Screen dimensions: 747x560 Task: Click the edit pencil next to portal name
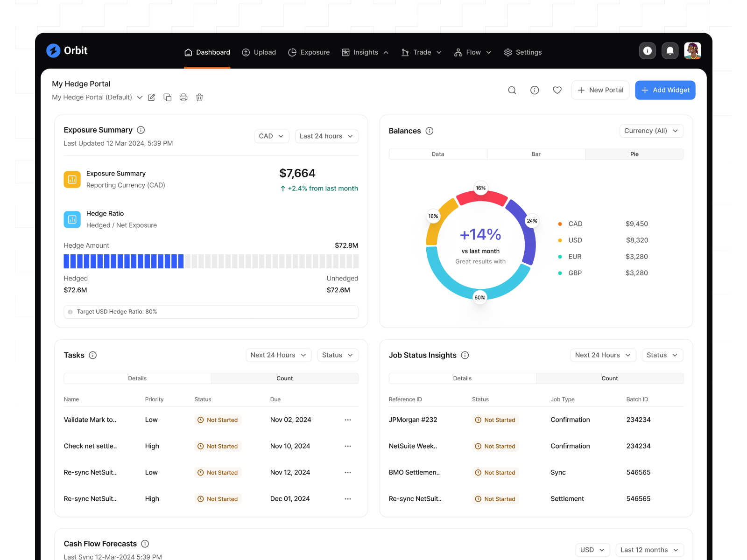pos(151,97)
